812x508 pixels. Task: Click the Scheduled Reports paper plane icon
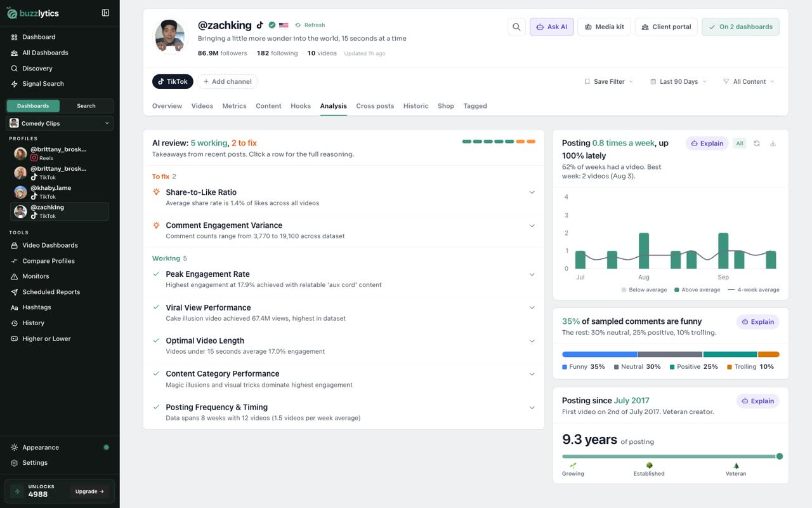(x=15, y=292)
